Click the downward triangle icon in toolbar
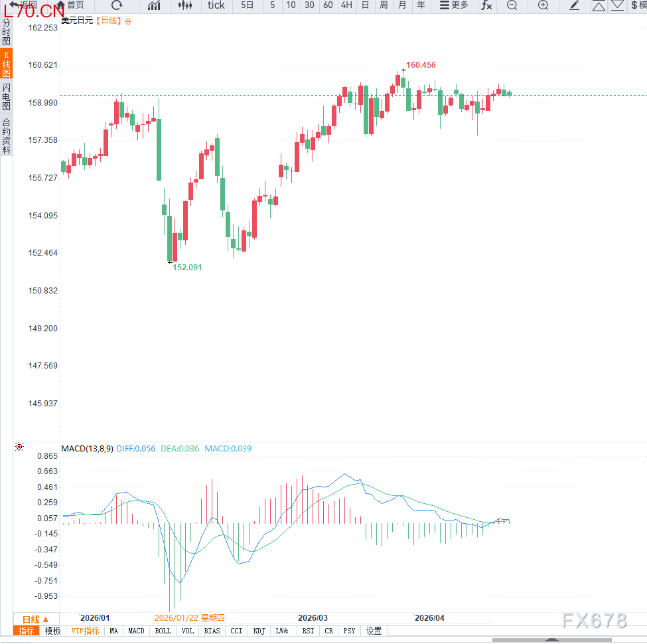The image size is (647, 644). [617, 5]
